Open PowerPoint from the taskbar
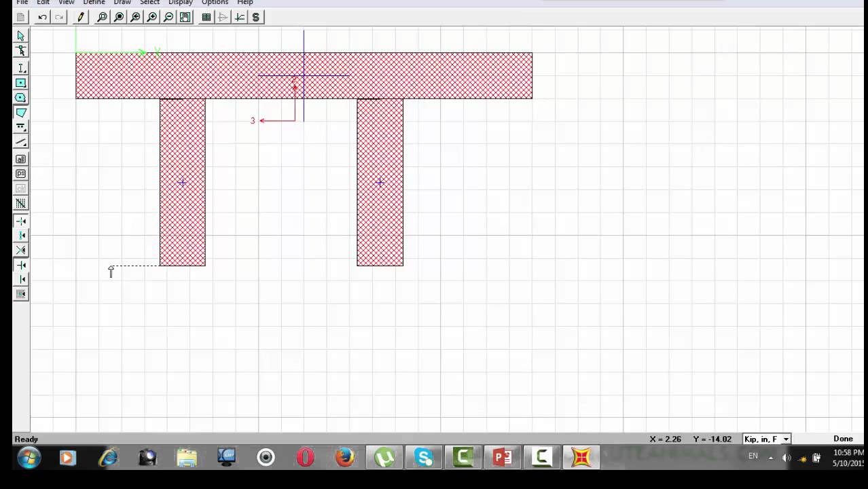This screenshot has width=868, height=489. point(503,458)
